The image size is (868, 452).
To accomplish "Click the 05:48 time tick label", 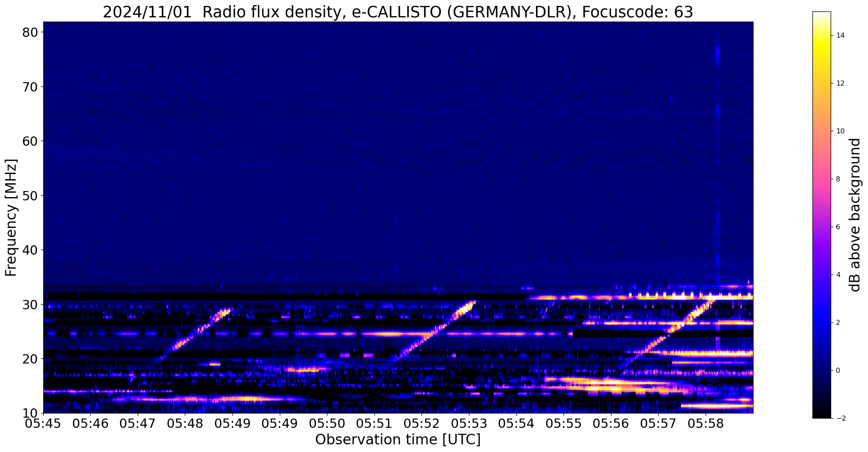I will point(185,424).
